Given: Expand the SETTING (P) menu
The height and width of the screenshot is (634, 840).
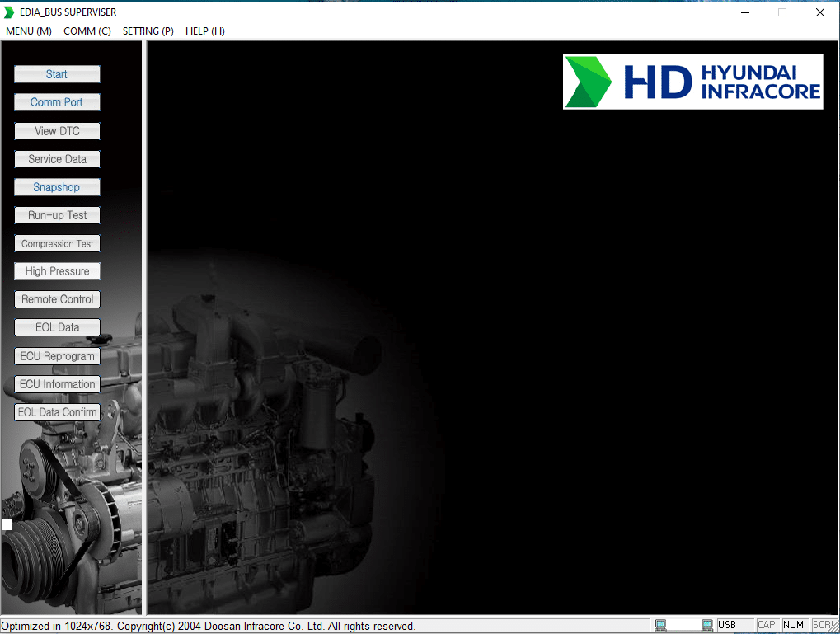Looking at the screenshot, I should point(148,31).
